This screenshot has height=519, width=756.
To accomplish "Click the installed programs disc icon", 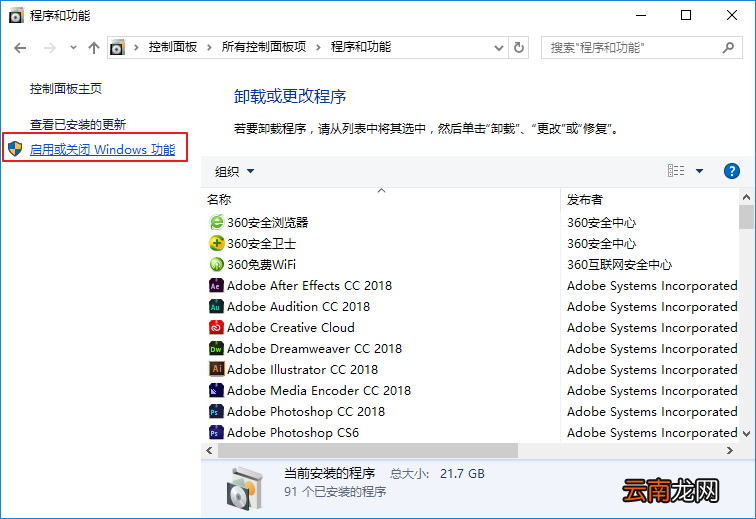I will coord(245,489).
